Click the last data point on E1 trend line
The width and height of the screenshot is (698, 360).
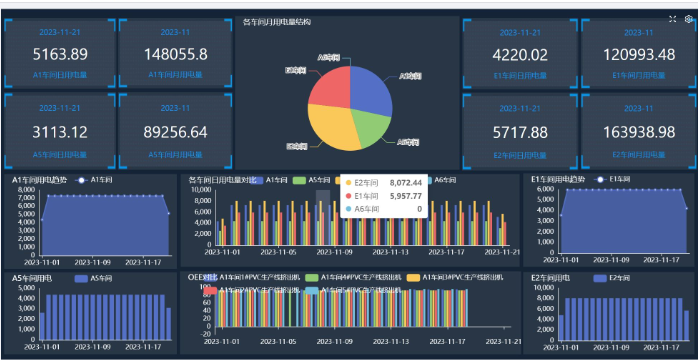(x=686, y=208)
